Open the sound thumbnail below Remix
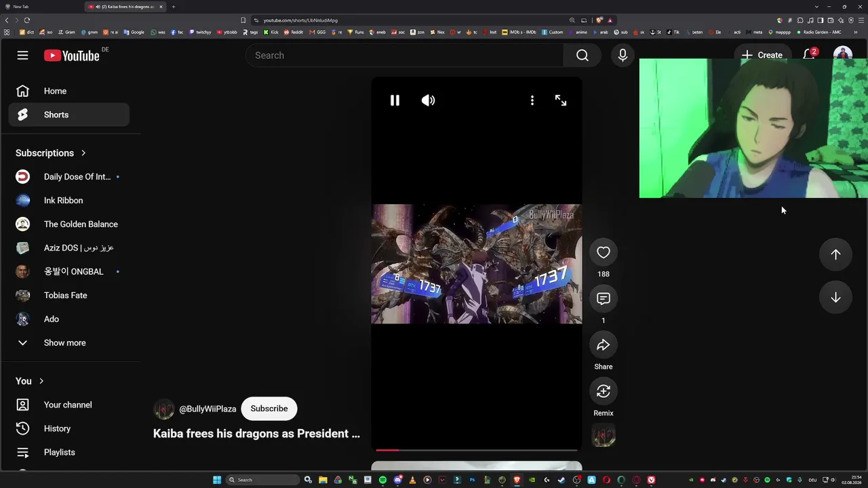Screen dimensions: 868x488 [604, 435]
